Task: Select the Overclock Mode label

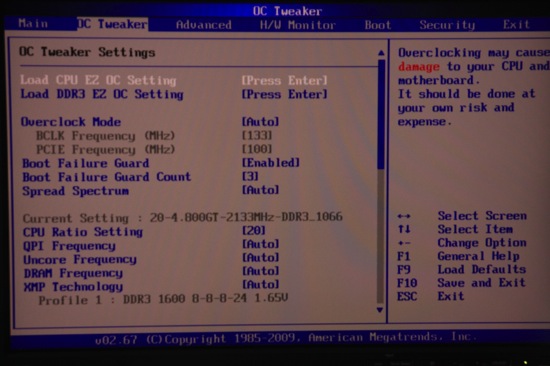Action: tap(71, 122)
